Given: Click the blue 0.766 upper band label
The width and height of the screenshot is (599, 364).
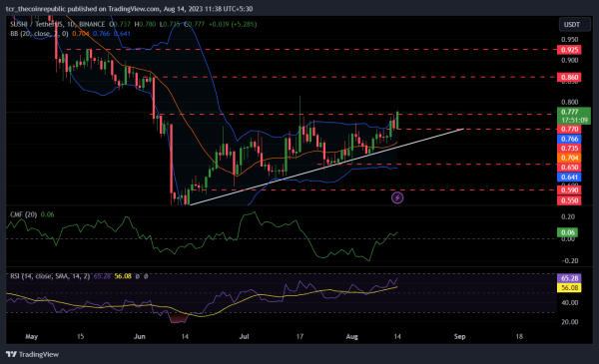Looking at the screenshot, I should (x=569, y=139).
